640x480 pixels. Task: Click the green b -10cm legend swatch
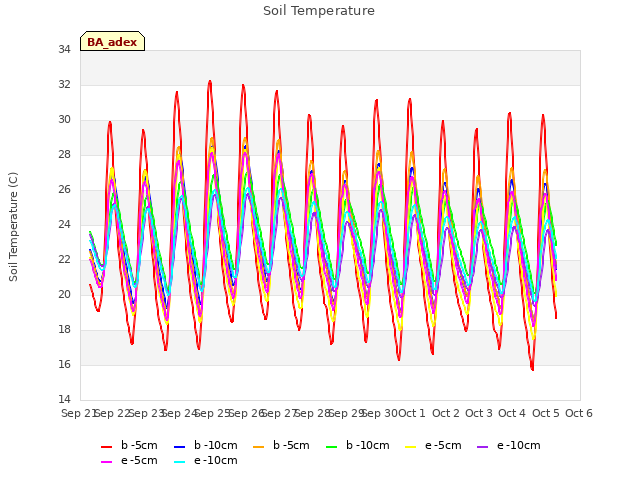[331, 447]
